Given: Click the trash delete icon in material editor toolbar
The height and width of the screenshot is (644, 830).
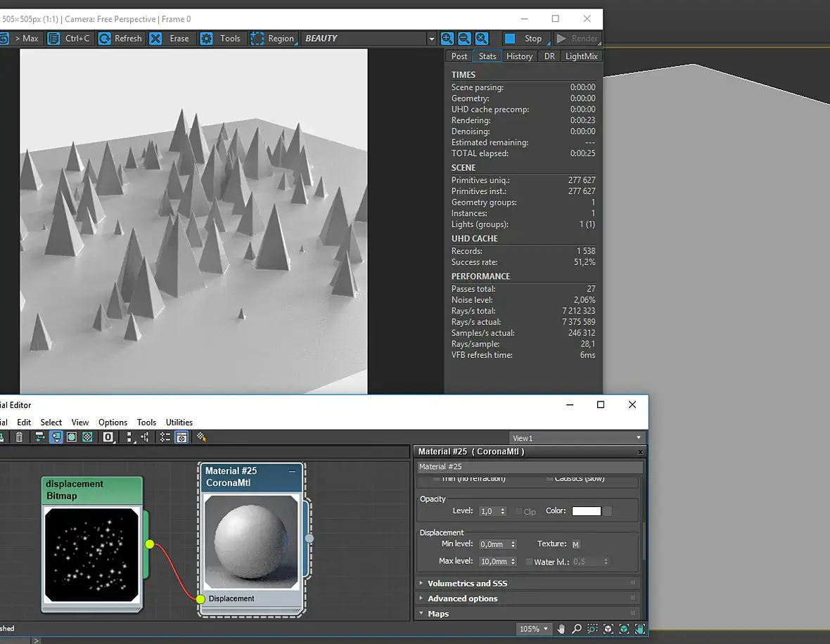Looking at the screenshot, I should tap(19, 437).
